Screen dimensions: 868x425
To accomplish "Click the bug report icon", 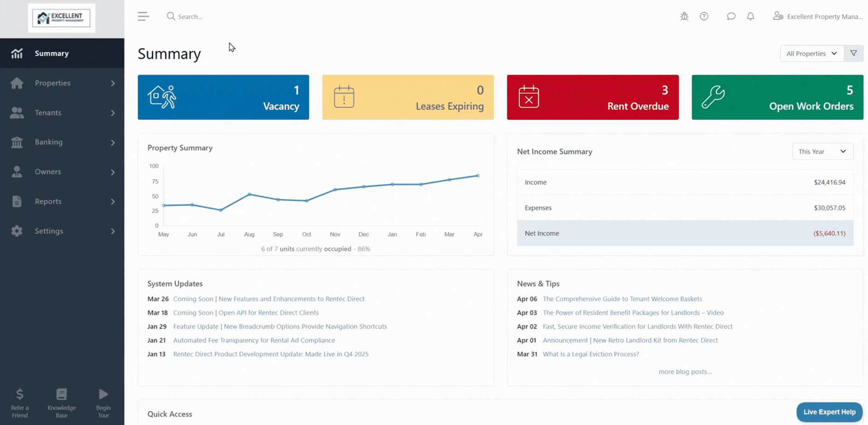I will pyautogui.click(x=684, y=17).
